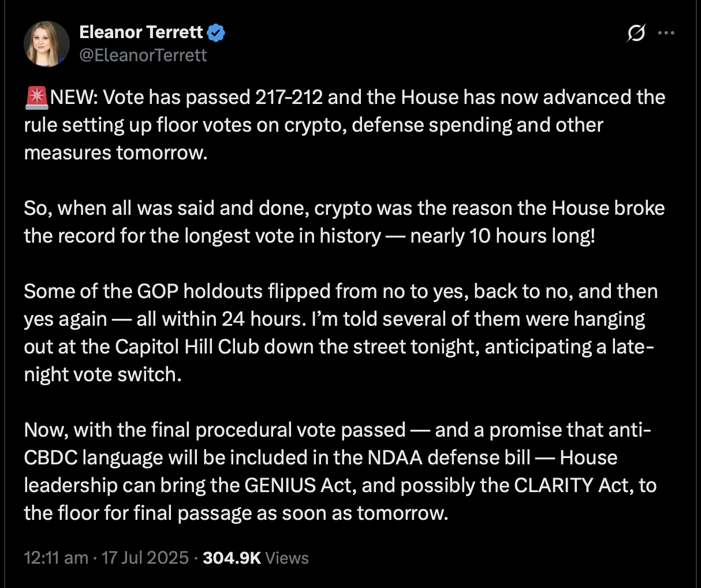
Task: Open the Eleanor Terrett display name
Action: [x=141, y=32]
